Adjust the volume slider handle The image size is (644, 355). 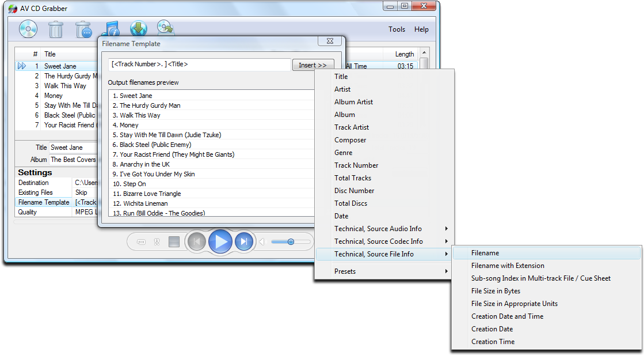click(291, 242)
